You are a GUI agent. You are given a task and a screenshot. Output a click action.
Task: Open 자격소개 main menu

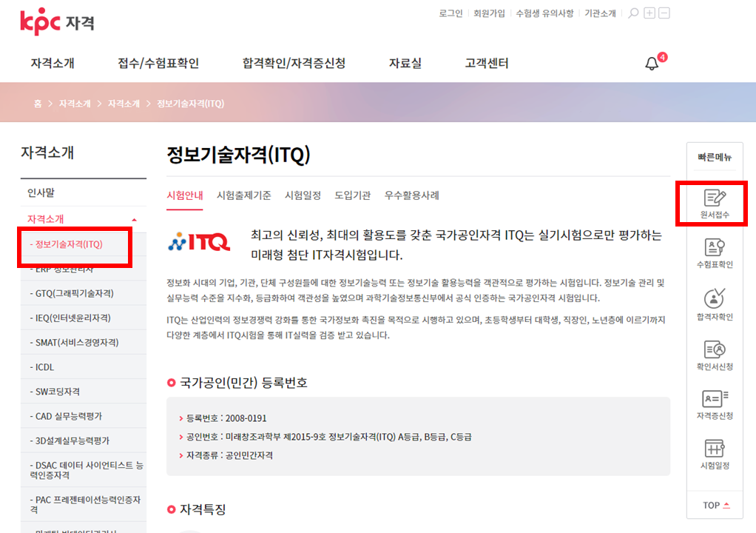pyautogui.click(x=53, y=63)
